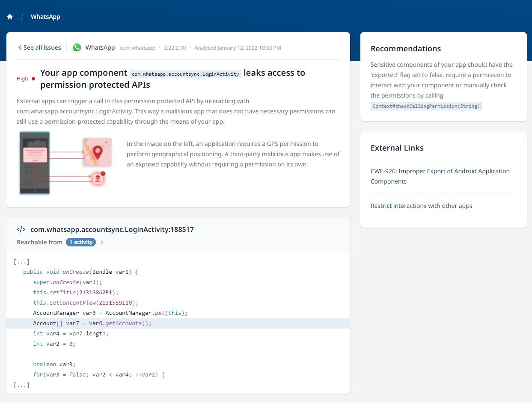Expand the bottom collapsed code marker [...]

[x=21, y=385]
